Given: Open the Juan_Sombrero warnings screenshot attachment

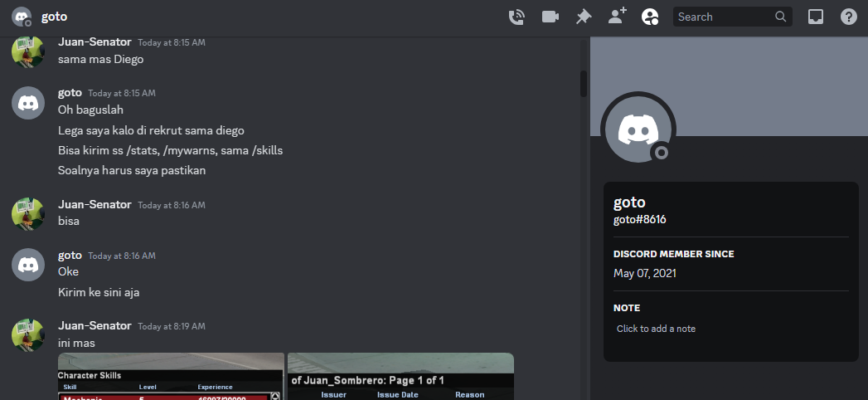Looking at the screenshot, I should [400, 376].
